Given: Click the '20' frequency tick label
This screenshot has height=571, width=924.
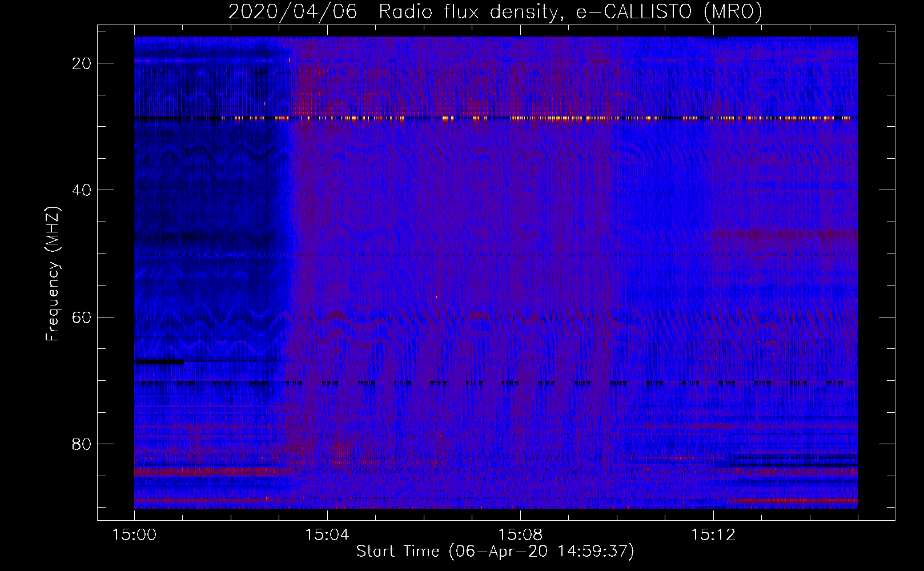Looking at the screenshot, I should pyautogui.click(x=82, y=63).
